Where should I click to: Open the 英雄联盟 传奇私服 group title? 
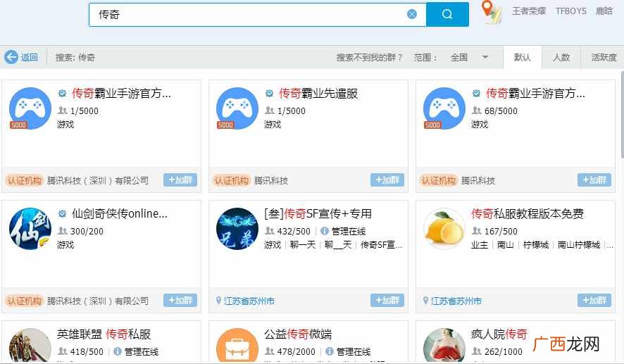(104, 334)
